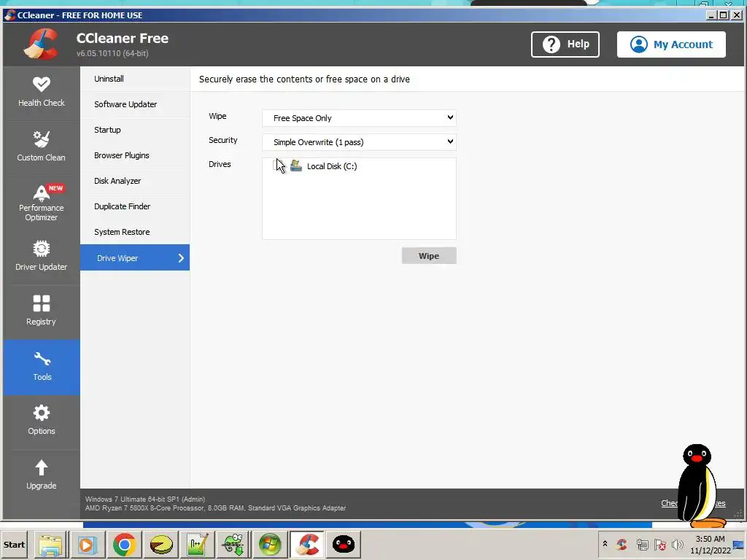The image size is (747, 560).
Task: Click the Local Disk (C:) drive icon
Action: coord(296,166)
